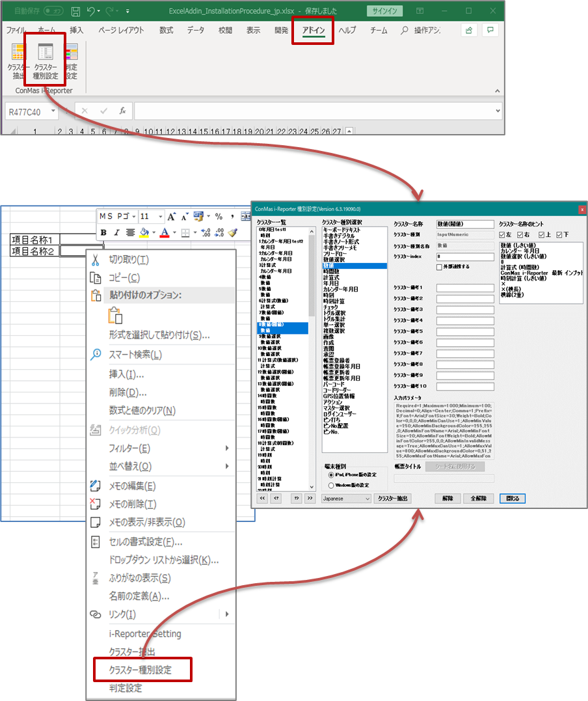Click the italic icon in mini toolbar

[x=116, y=232]
